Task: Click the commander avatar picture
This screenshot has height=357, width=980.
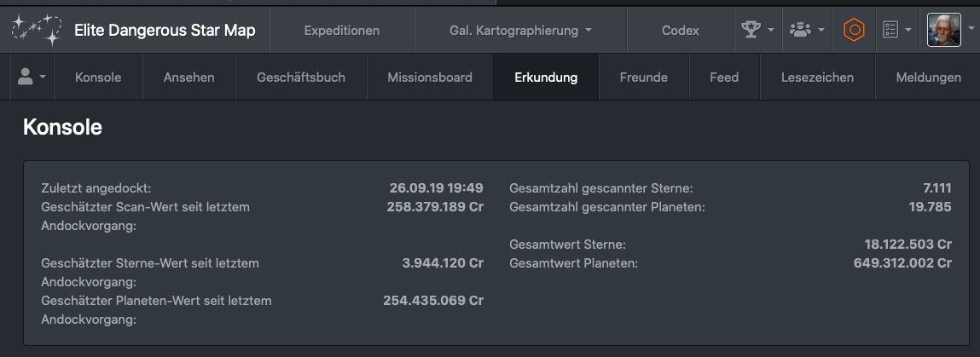Action: pyautogui.click(x=944, y=30)
